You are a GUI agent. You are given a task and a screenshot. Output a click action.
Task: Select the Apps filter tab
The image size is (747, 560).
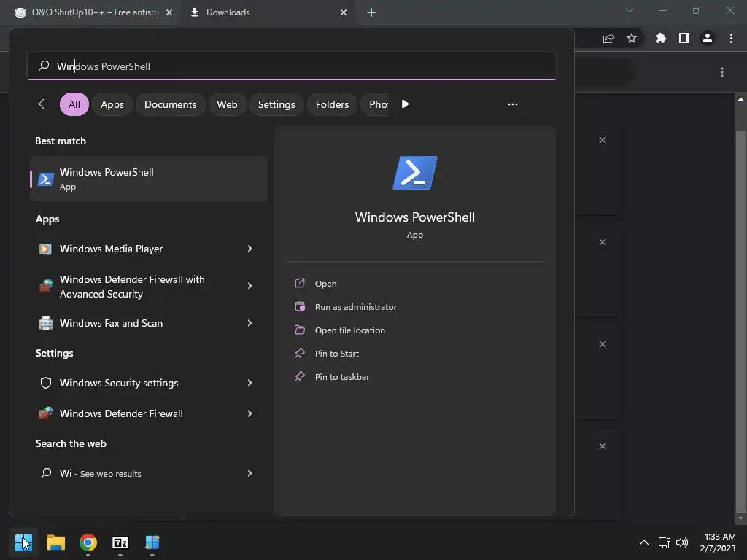[112, 104]
